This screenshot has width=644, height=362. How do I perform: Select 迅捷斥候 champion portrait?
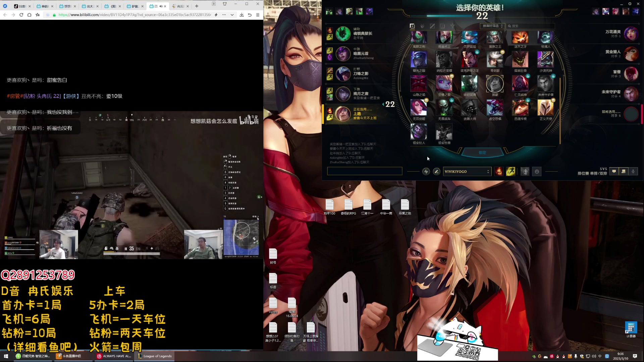520,108
